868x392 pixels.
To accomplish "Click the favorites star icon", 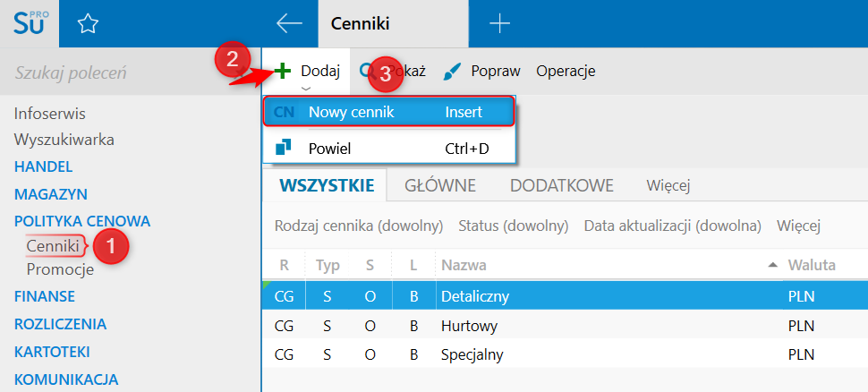I will pyautogui.click(x=87, y=24).
